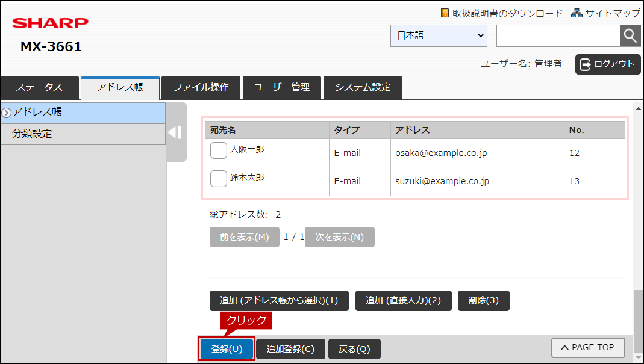The width and height of the screenshot is (644, 364).
Task: Click the No. 13 cell
Action: pos(595,181)
